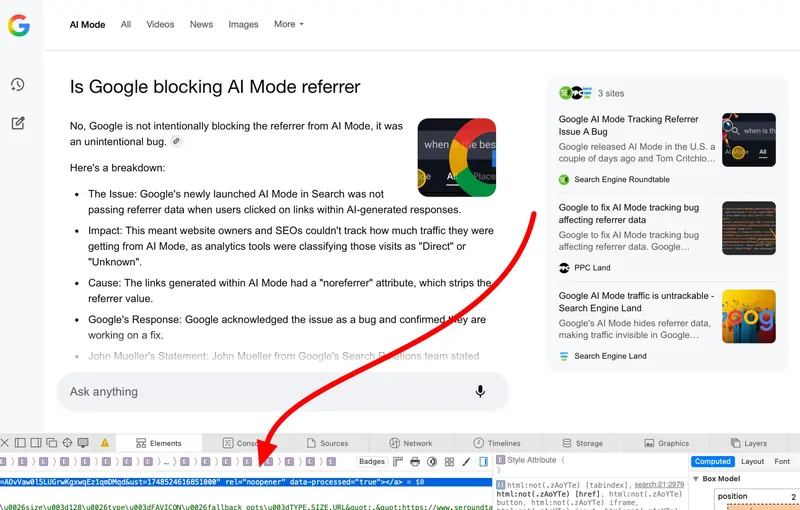Toggle paint flashing brush icon
The height and width of the screenshot is (510, 800).
point(466,462)
